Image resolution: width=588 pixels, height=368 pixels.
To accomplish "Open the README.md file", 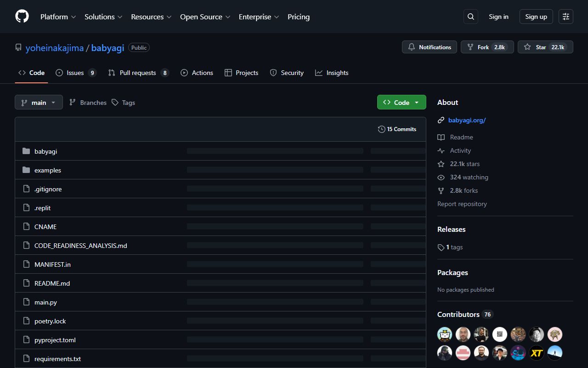I will coord(52,283).
